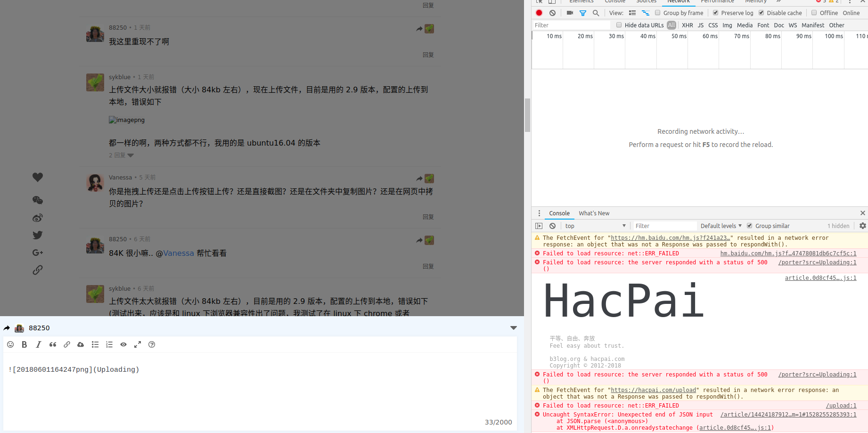Viewport: 868px width, 433px height.
Task: Open Vanessa's avatar thumbnail
Action: [x=95, y=183]
